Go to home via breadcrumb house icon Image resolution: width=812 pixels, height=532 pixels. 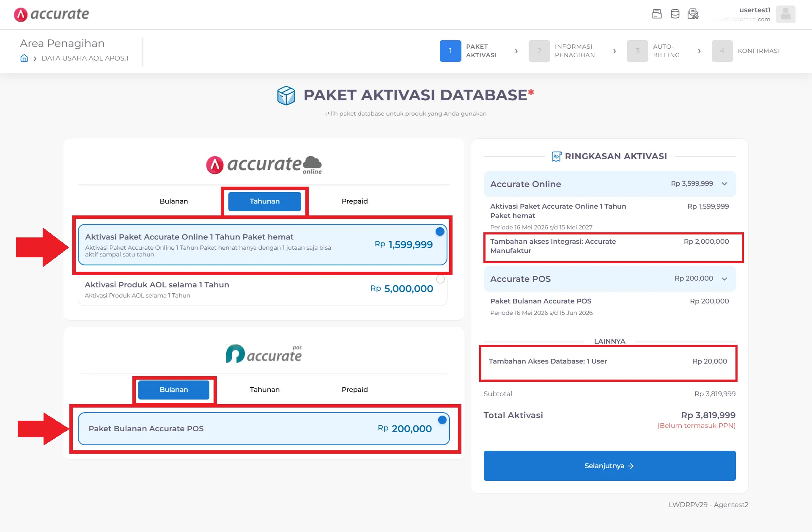pos(24,58)
